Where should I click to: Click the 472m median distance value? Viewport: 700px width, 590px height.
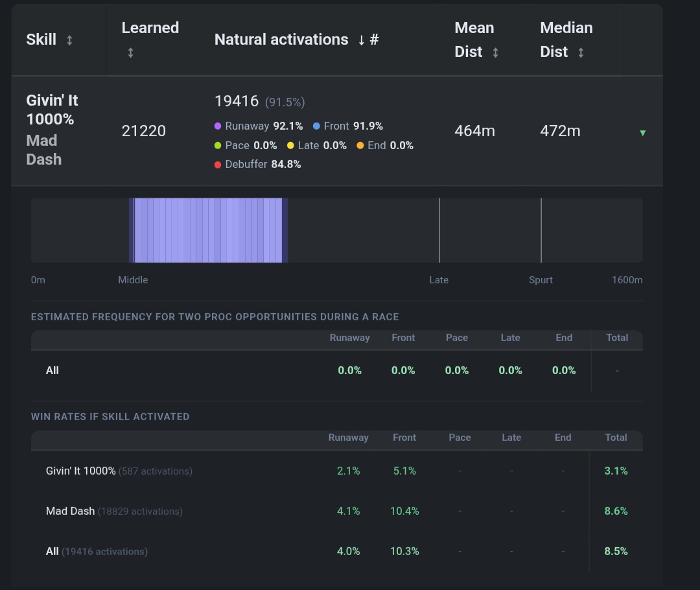click(560, 131)
